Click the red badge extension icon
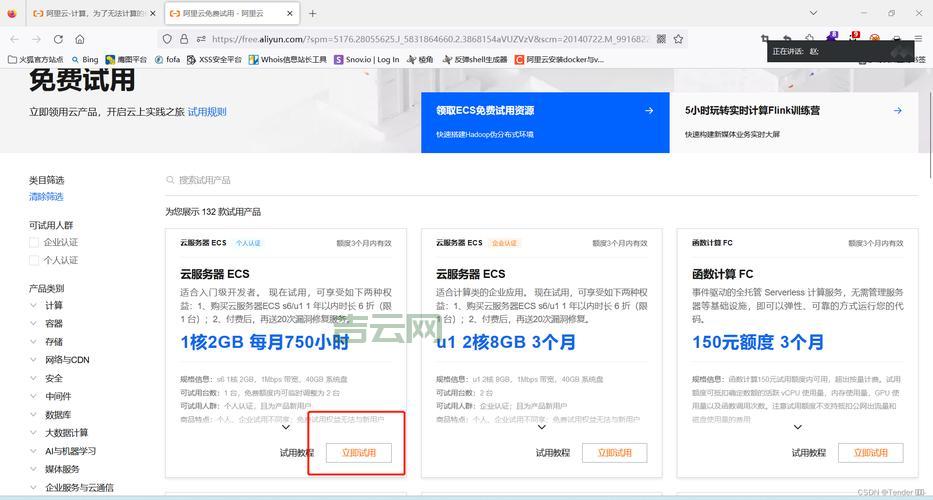The image size is (933, 500). (x=854, y=37)
